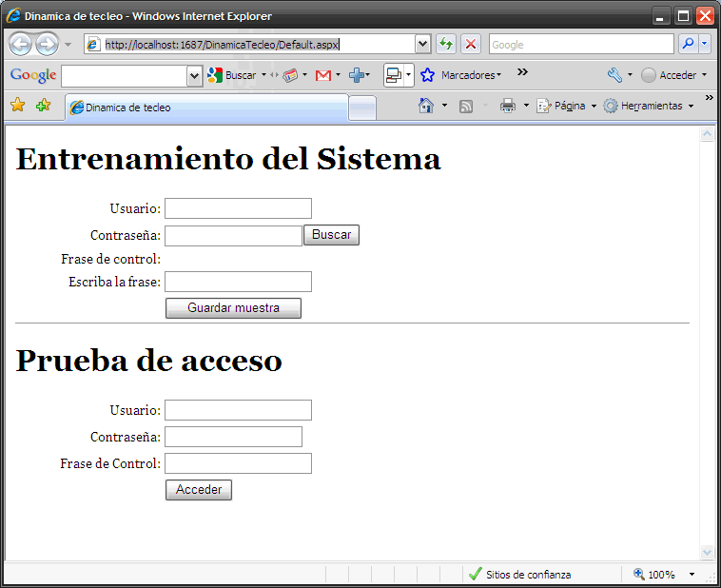
Task: Open Favorites Center star icon
Action: [x=17, y=105]
